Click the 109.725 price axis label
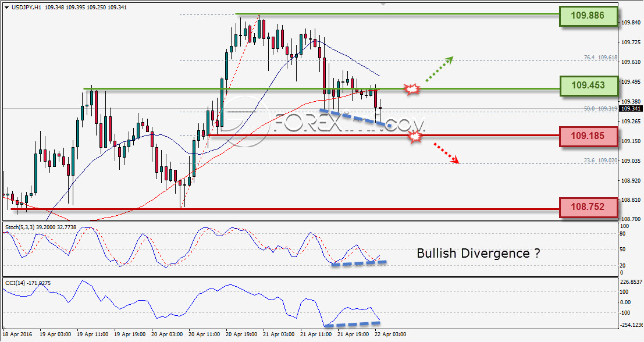Screen dimensions: 644x342 [631, 42]
